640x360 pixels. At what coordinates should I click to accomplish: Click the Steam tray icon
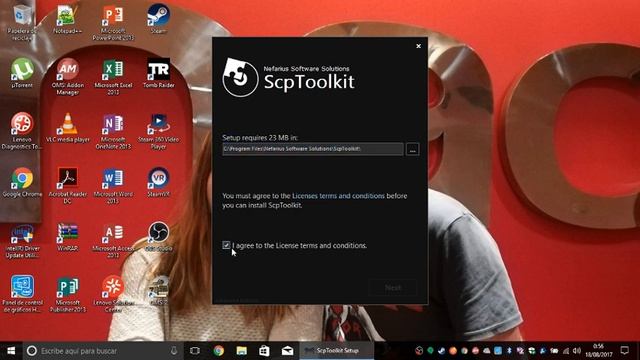442,351
